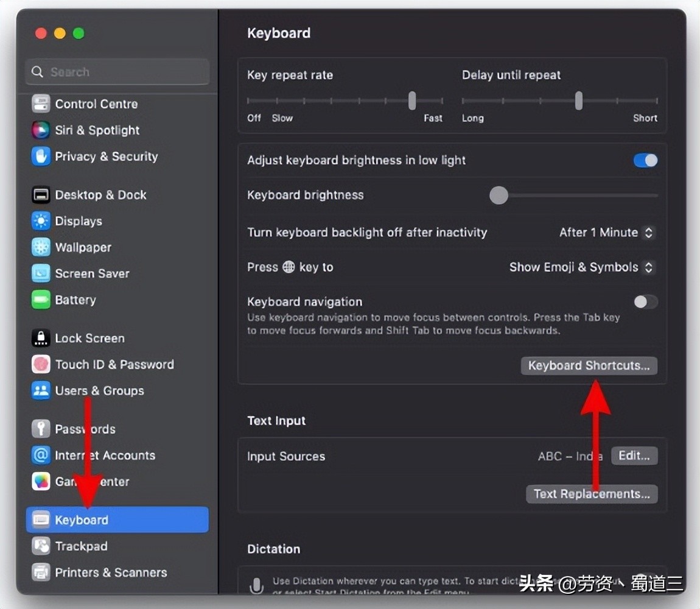Click the Keyboard brightness slider handle

499,195
